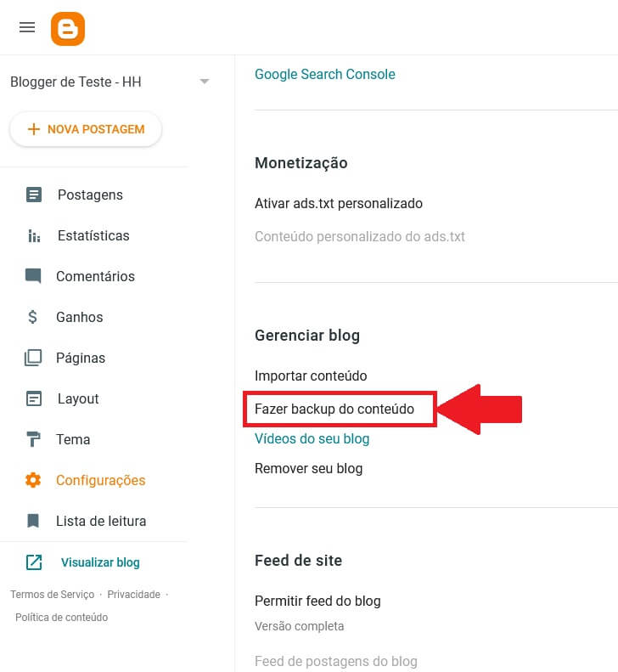Select the Configurações gear icon
Image resolution: width=618 pixels, height=672 pixels.
pyautogui.click(x=33, y=480)
